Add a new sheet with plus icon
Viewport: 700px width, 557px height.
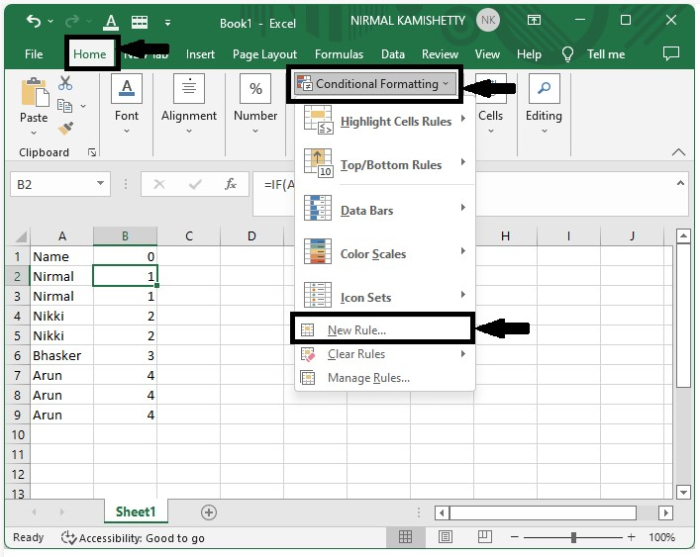tap(209, 512)
